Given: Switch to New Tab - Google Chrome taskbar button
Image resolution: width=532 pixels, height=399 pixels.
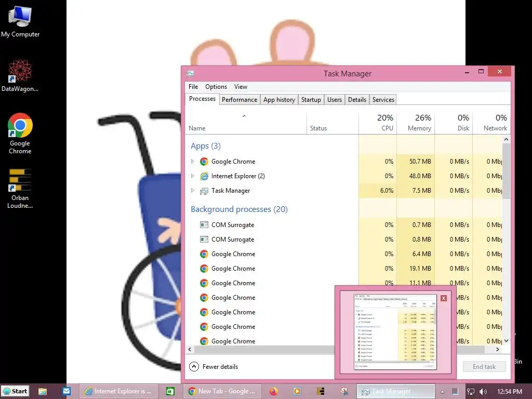Looking at the screenshot, I should point(223,391).
